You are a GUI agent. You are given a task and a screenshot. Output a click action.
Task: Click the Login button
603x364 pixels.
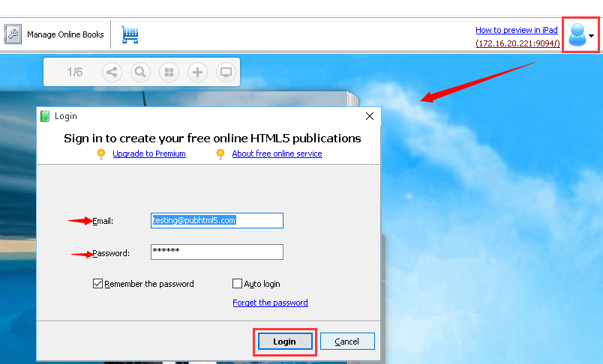click(x=284, y=342)
